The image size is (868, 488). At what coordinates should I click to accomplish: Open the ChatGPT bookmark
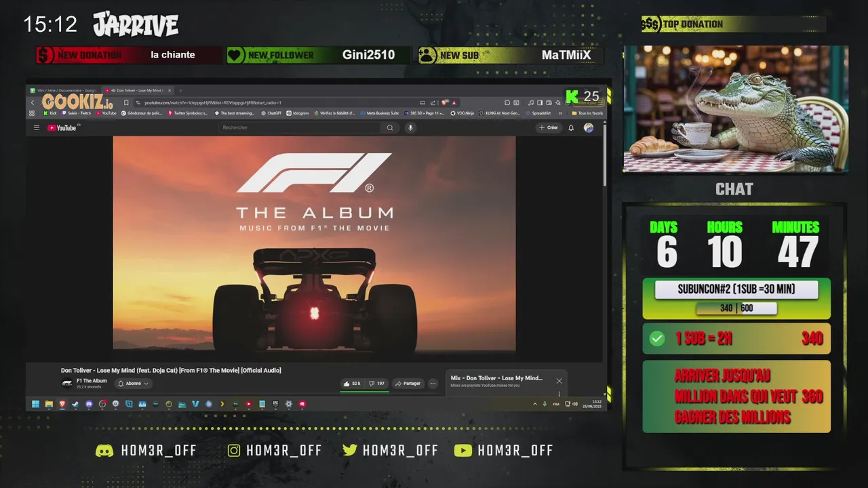(272, 113)
